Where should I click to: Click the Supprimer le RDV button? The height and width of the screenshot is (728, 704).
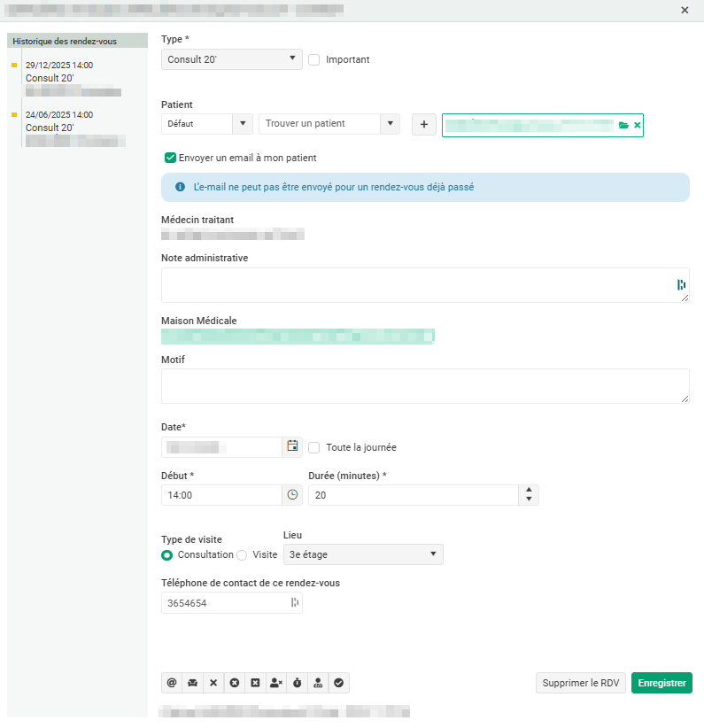[x=581, y=683]
